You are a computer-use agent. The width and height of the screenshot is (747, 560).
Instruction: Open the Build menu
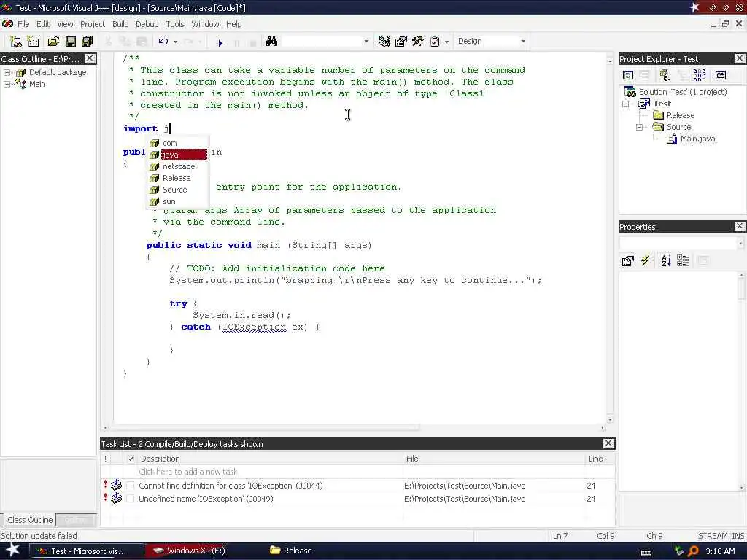[120, 24]
